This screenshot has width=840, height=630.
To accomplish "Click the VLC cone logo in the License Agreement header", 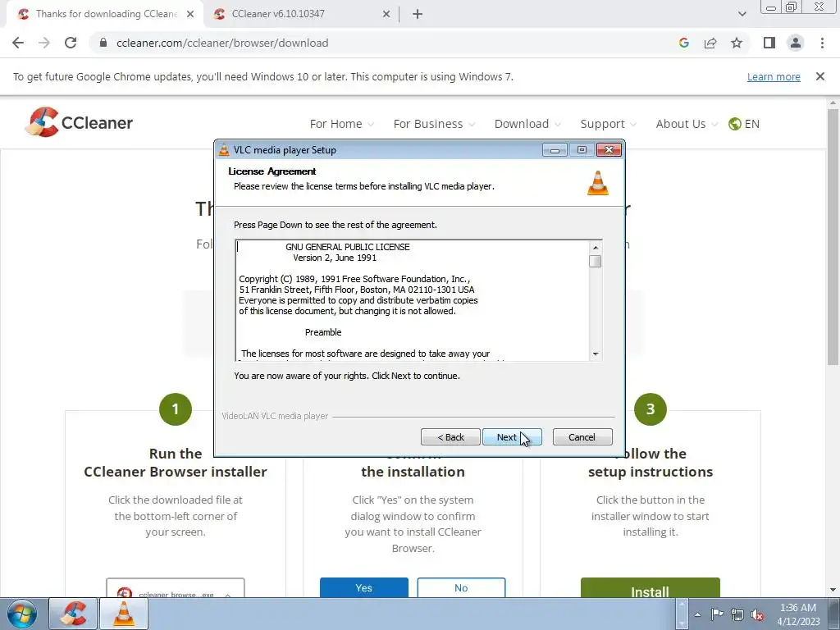I will click(598, 183).
